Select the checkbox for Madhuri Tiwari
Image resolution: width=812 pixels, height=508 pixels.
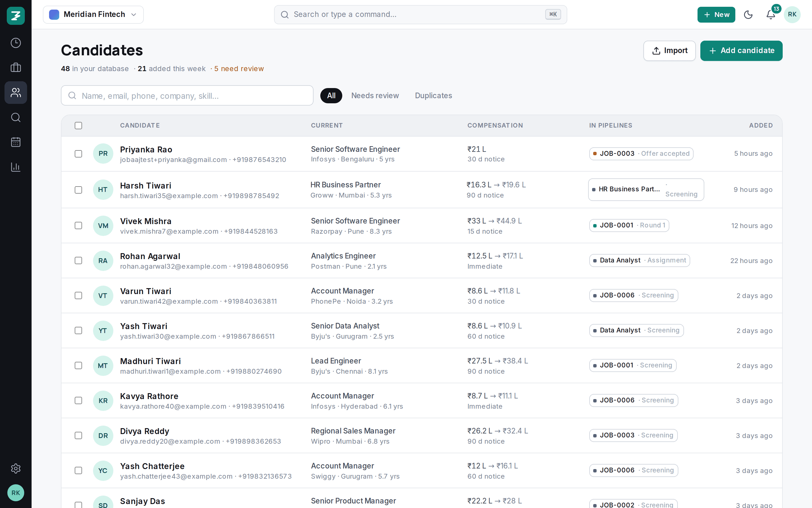click(78, 365)
